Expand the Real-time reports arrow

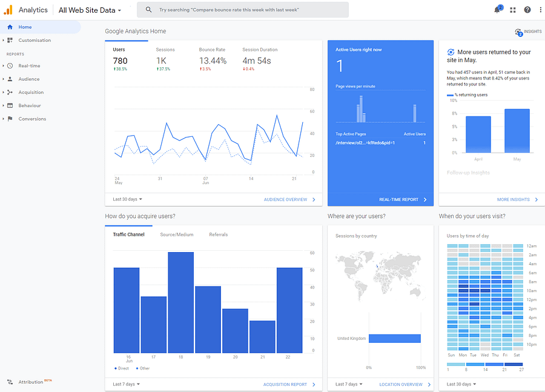pyautogui.click(x=3, y=66)
